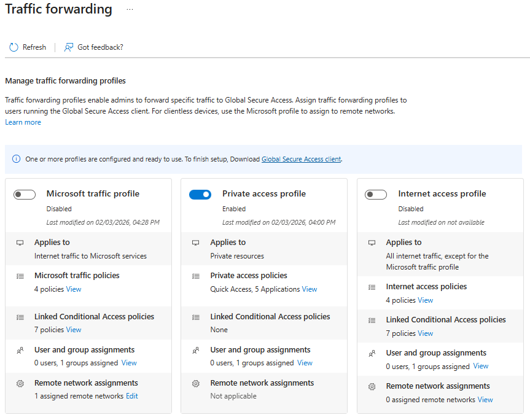The image size is (530, 420).
Task: Click monitor icon beside Microsoft profile Applies to
Action: click(20, 243)
